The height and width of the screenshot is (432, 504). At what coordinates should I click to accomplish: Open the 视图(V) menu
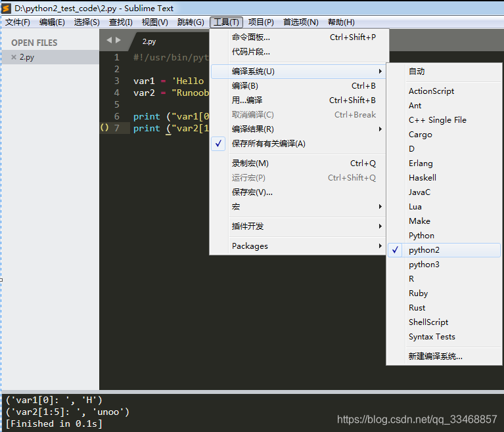pos(154,22)
